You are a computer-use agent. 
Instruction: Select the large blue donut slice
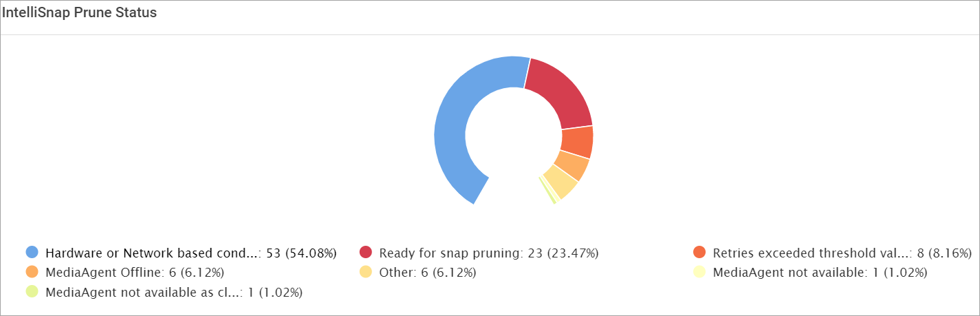click(x=455, y=124)
